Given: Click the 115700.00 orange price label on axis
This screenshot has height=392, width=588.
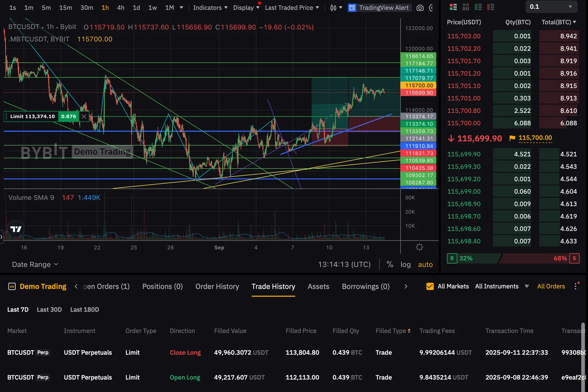Looking at the screenshot, I should (418, 85).
